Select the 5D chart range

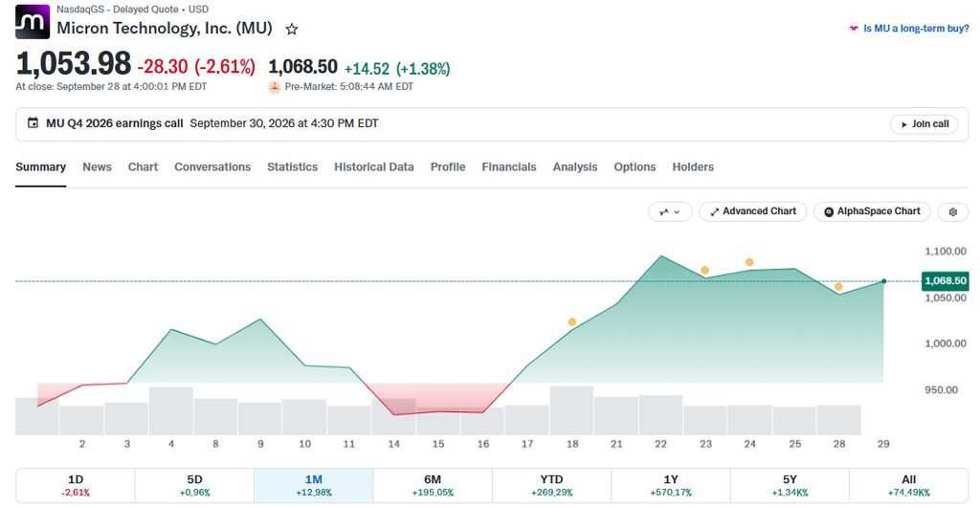tap(194, 485)
